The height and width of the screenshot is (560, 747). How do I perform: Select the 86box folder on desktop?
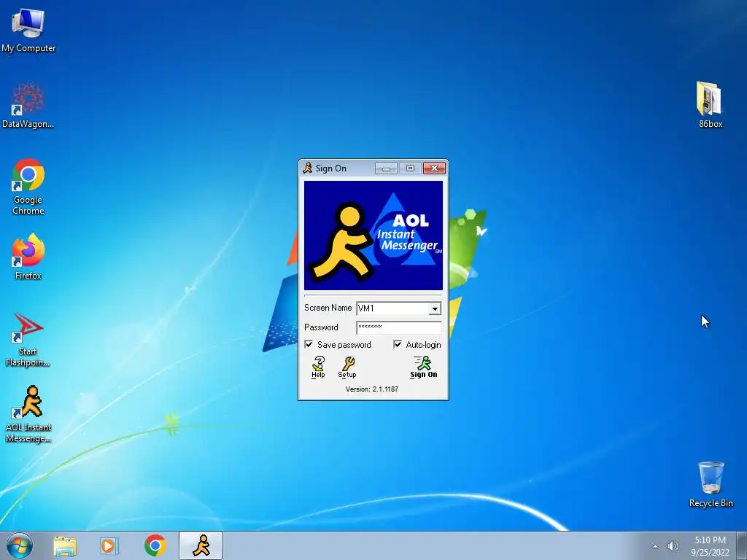(711, 105)
